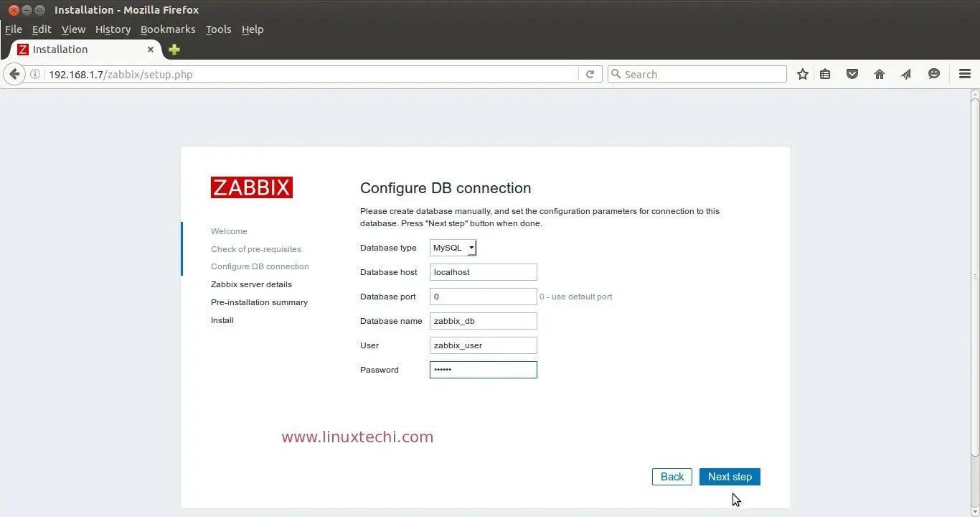Click the vertical page scrollbar

point(974,276)
